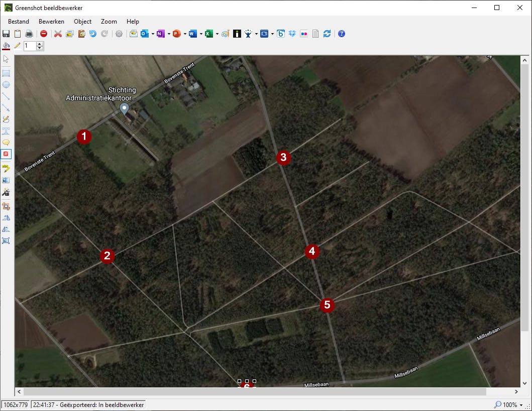The height and width of the screenshot is (411, 532).
Task: Click the Save icon in the toolbar
Action: point(6,34)
